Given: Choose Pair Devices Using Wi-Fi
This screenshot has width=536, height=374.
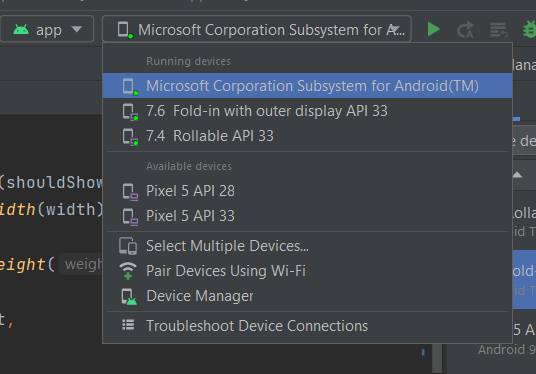Looking at the screenshot, I should tap(307, 271).
